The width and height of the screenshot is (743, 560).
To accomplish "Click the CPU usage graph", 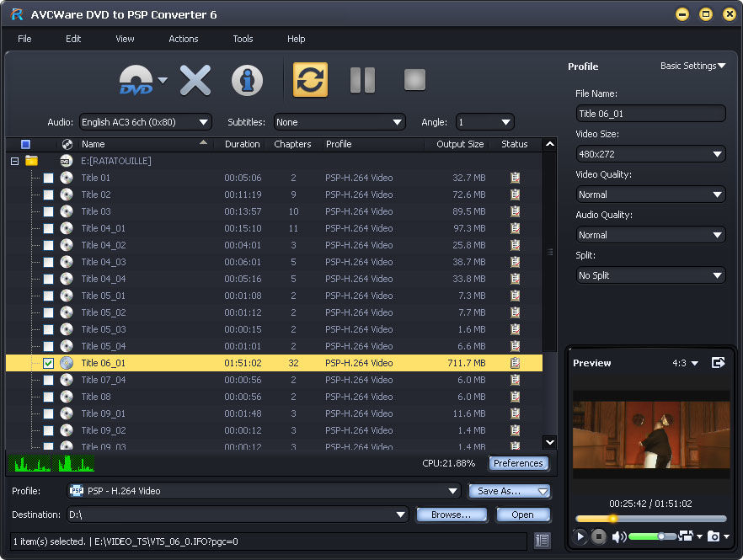I will coord(51,463).
